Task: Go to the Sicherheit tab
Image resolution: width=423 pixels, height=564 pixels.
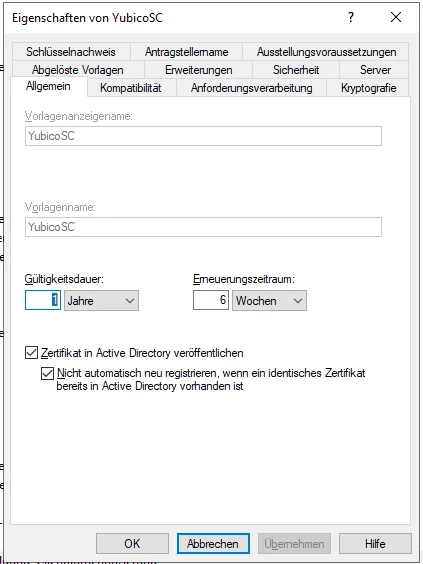Action: [296, 70]
